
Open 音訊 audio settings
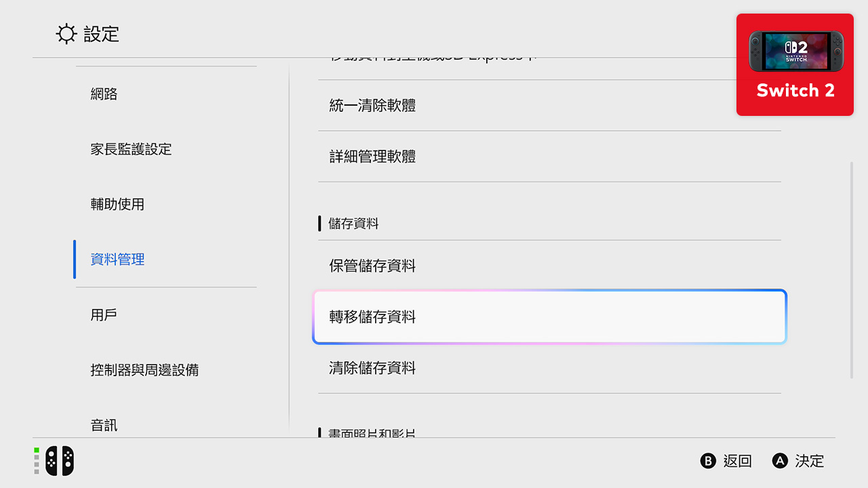(x=103, y=425)
